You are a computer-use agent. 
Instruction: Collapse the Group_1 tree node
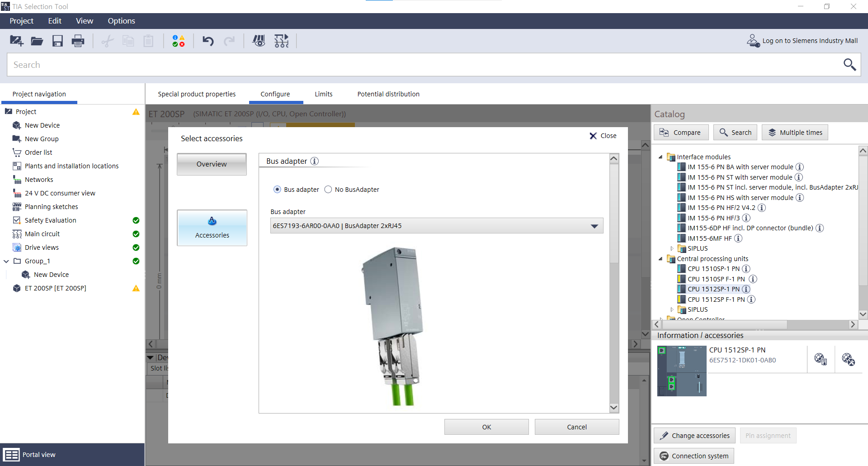click(6, 261)
